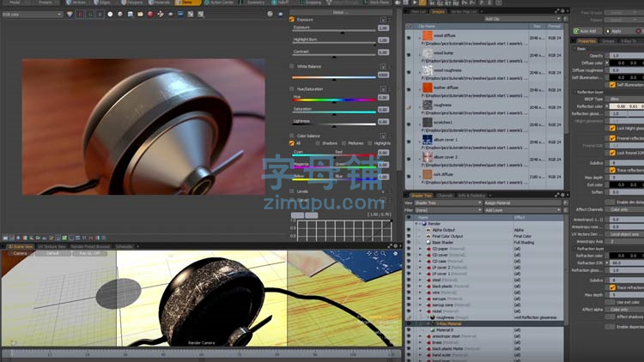Click the zoom magnifier icon in 3D viewport corner
Screen dimensions: 644x362
coord(383,254)
